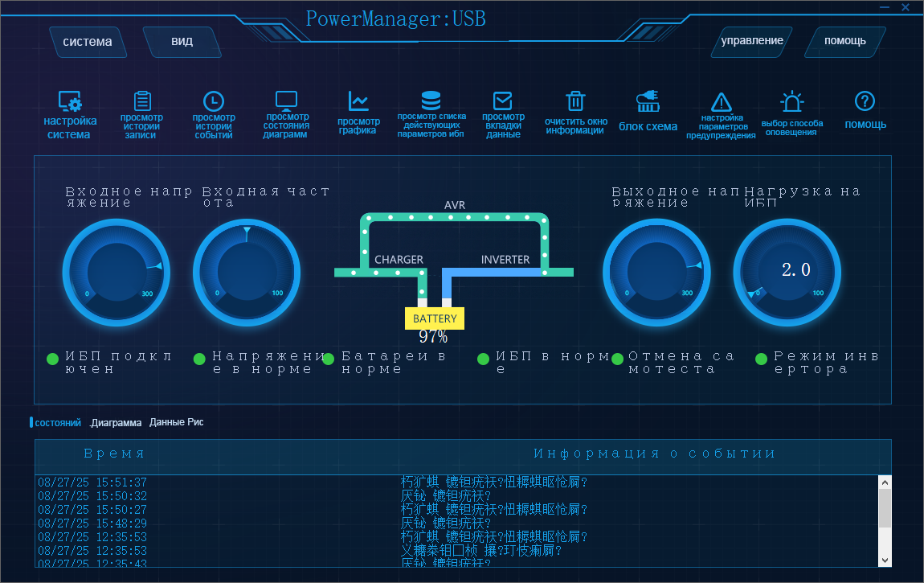Open the блок схема battery icon

click(648, 103)
